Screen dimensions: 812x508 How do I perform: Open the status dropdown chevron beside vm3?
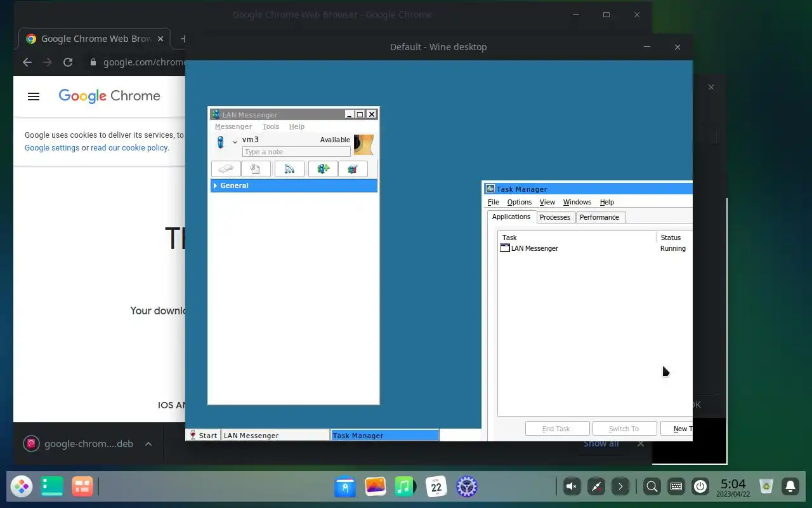235,142
